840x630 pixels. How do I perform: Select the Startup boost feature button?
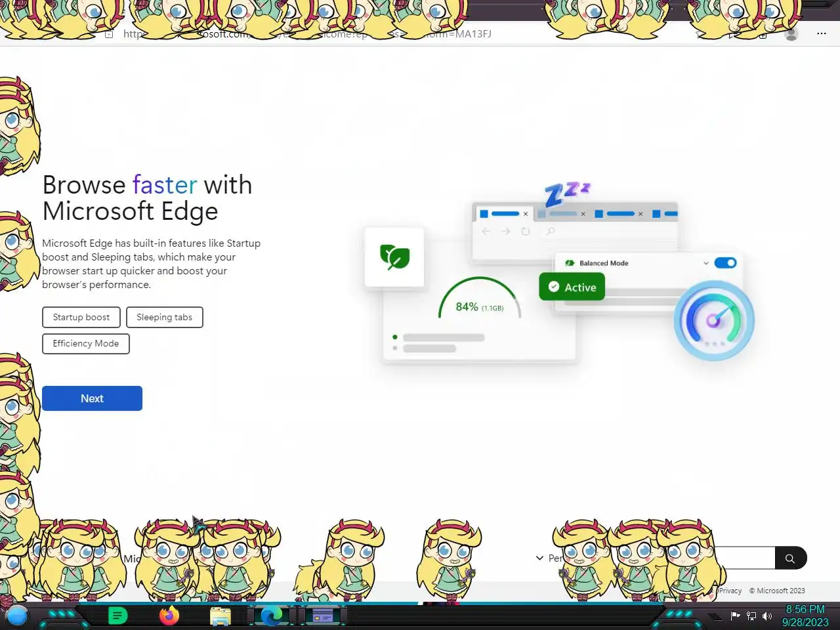pos(81,317)
